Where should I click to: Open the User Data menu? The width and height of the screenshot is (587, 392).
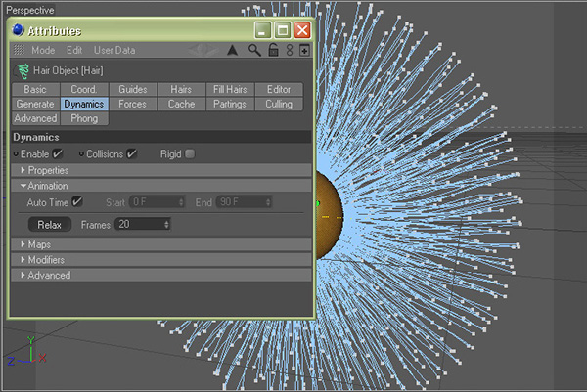click(114, 50)
